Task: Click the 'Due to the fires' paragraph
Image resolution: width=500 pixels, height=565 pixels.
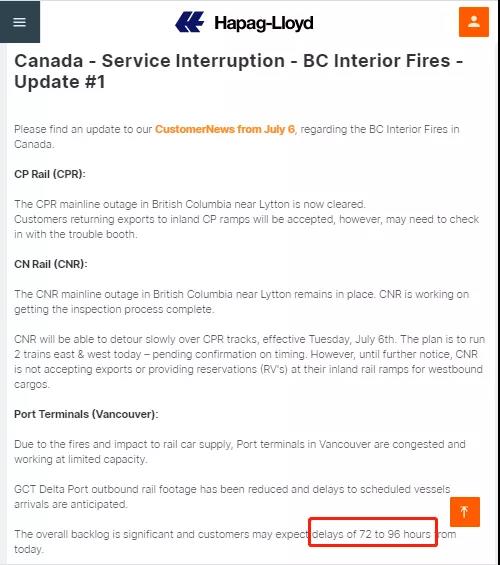Action: point(240,451)
